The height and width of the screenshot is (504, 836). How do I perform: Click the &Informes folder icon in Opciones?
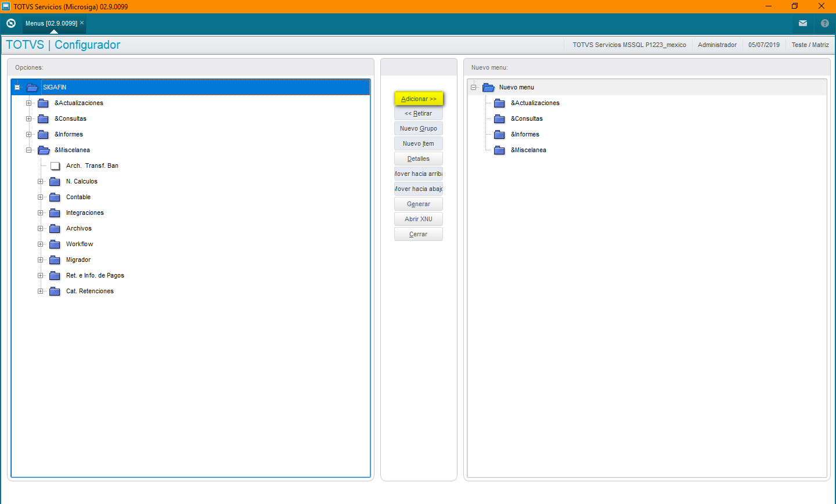point(44,134)
